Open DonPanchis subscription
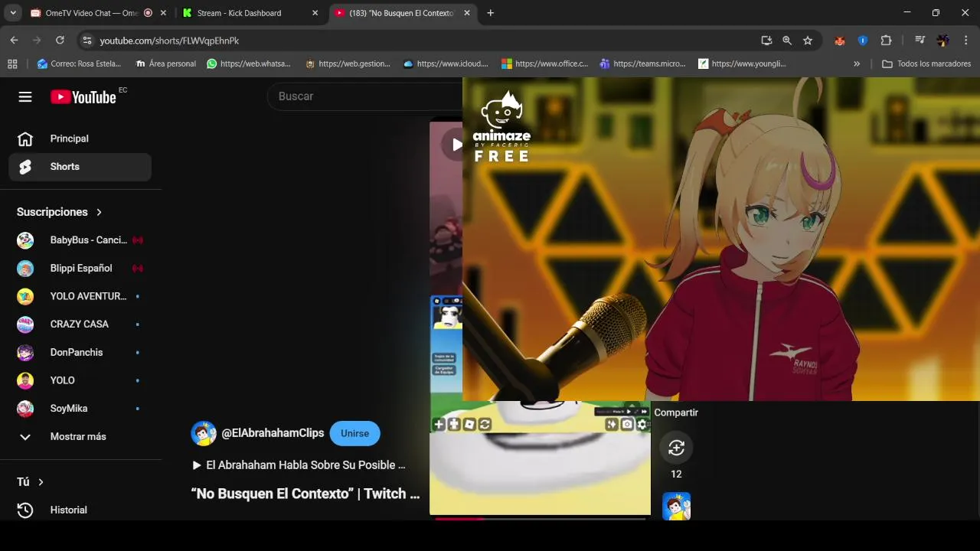This screenshot has height=551, width=980. [80, 353]
